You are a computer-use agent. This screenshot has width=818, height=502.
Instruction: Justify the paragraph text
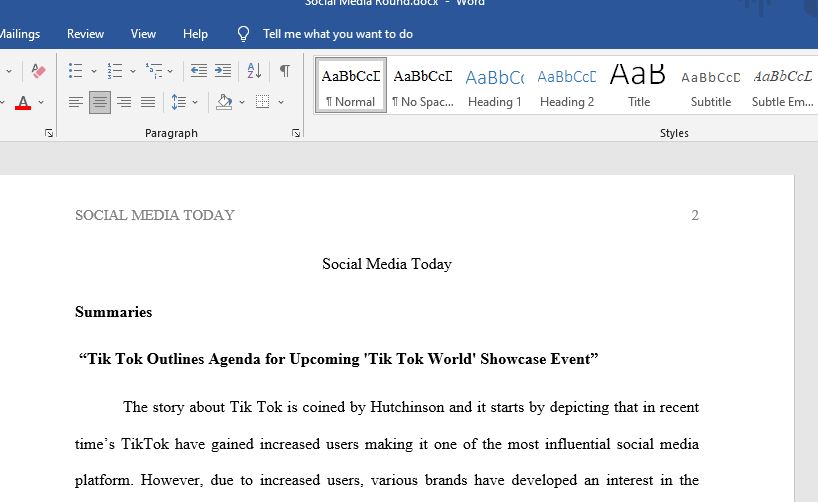point(148,102)
